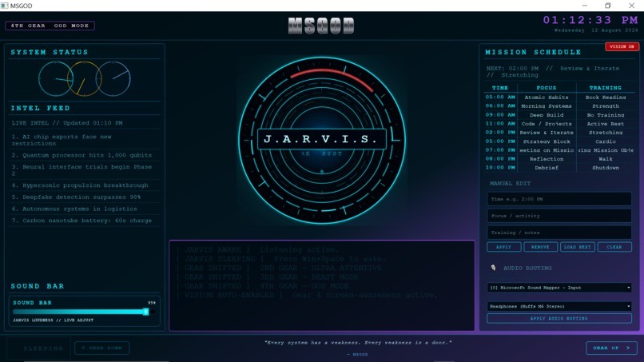
Task: Click the Shutdown training cell
Action: coord(606,168)
